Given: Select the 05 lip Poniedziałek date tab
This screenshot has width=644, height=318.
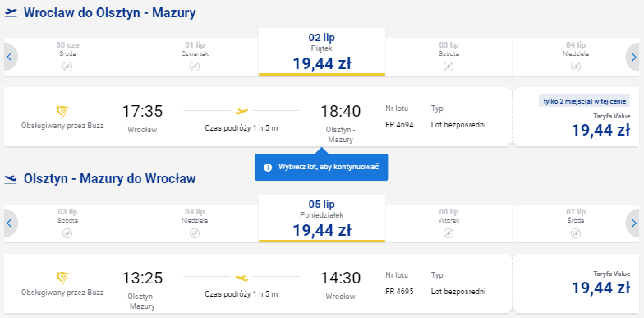Looking at the screenshot, I should (322, 219).
